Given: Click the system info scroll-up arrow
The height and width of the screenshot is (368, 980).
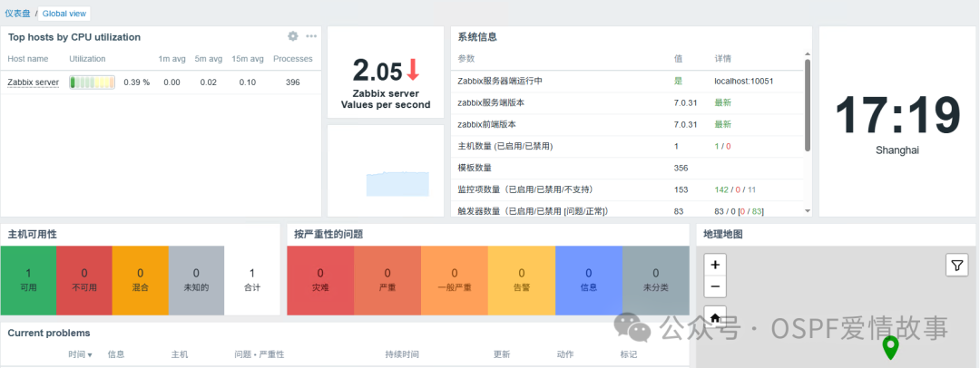Looking at the screenshot, I should [808, 54].
